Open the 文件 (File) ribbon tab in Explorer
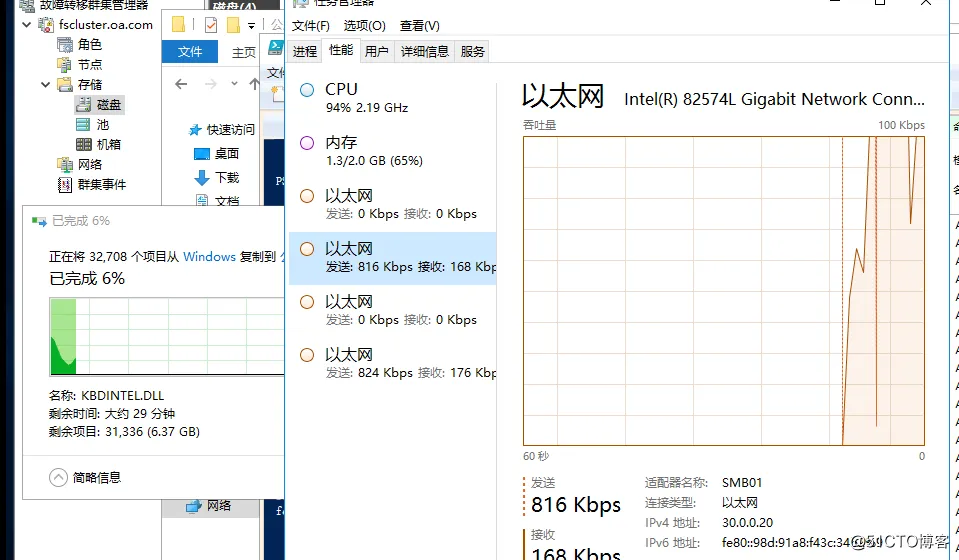The width and height of the screenshot is (959, 560). [190, 52]
